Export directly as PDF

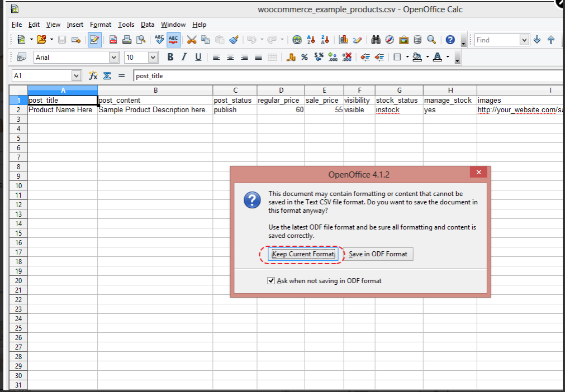(113, 40)
